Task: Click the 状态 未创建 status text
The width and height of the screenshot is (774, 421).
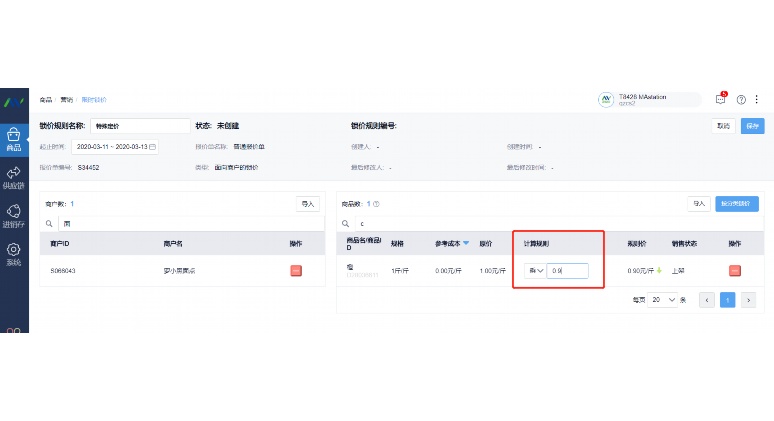Action: [x=217, y=126]
